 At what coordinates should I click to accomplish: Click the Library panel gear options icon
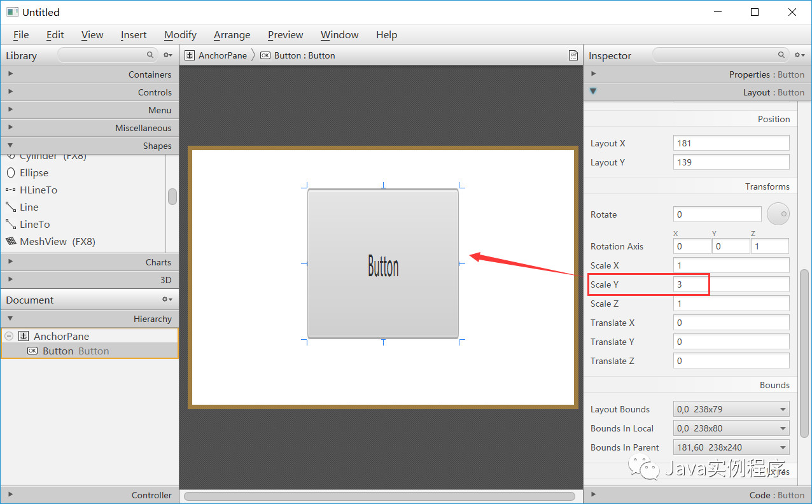[x=167, y=55]
